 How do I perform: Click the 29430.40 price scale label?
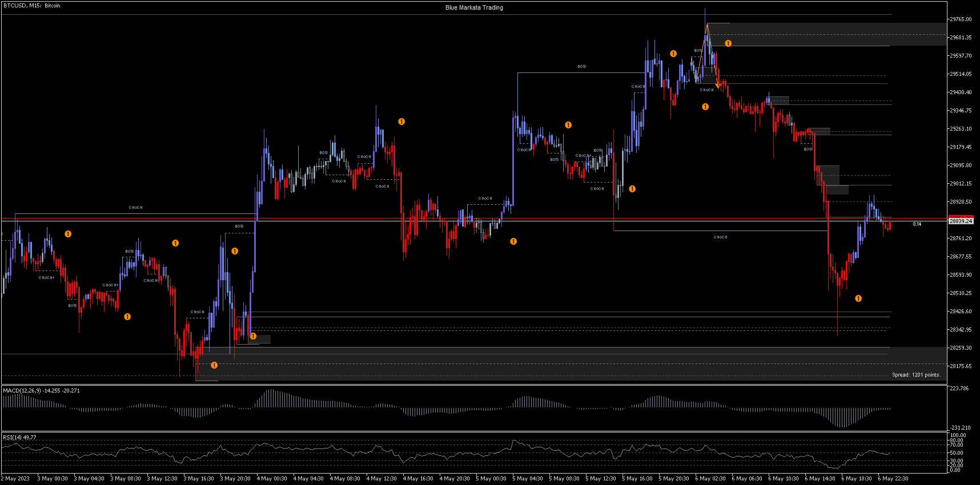tap(961, 92)
